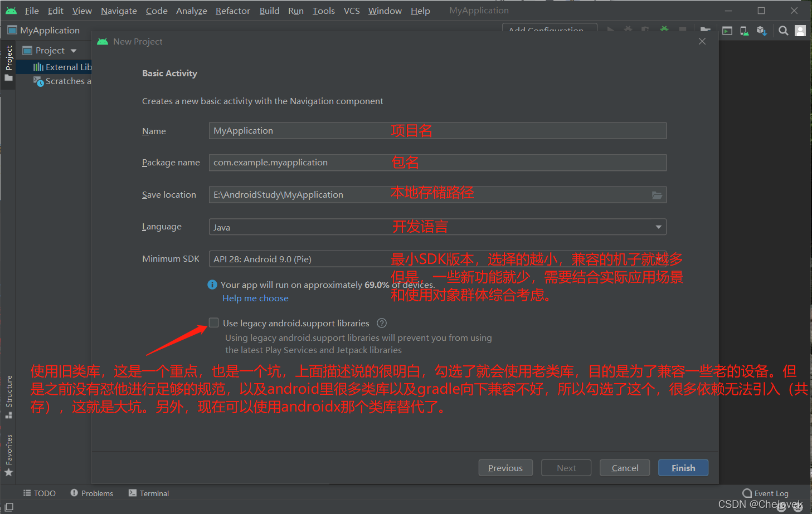Open the File menu

(x=32, y=11)
